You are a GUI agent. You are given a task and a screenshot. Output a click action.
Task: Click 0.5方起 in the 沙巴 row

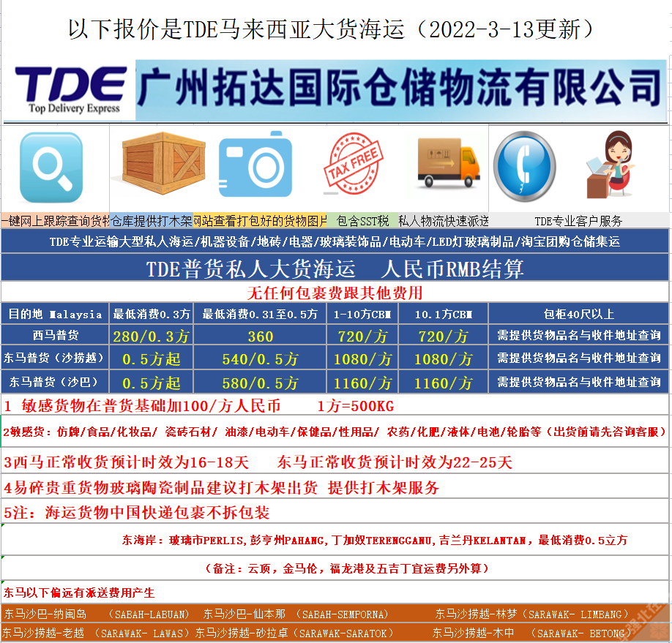152,383
